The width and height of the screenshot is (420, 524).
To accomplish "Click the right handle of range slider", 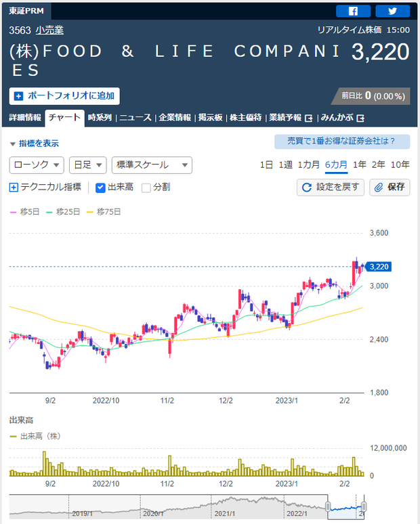I will pos(364,506).
